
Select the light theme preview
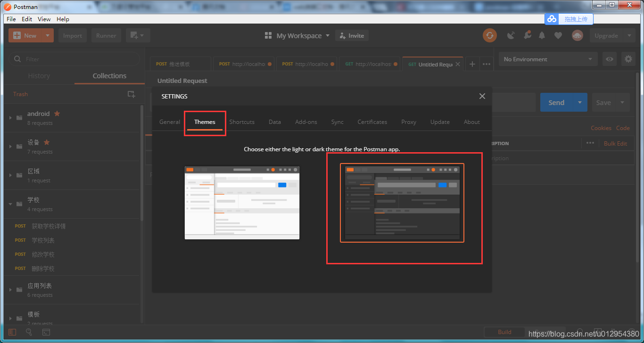click(242, 203)
